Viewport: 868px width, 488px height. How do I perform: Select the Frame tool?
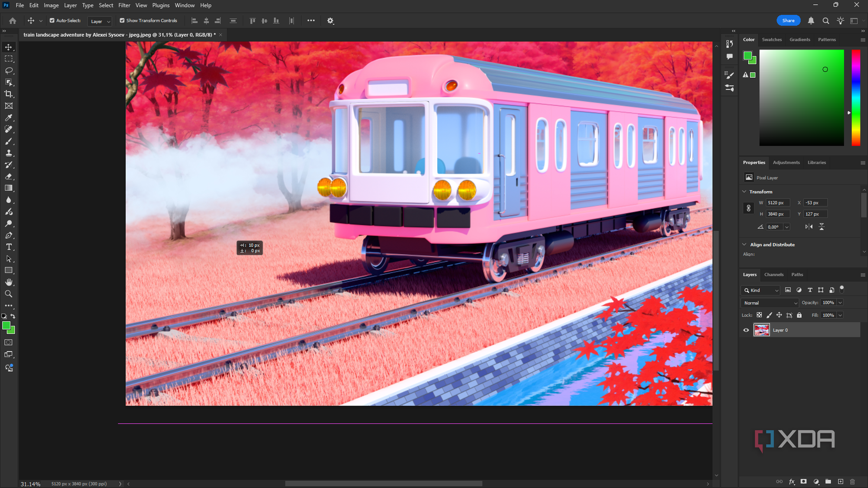tap(9, 106)
